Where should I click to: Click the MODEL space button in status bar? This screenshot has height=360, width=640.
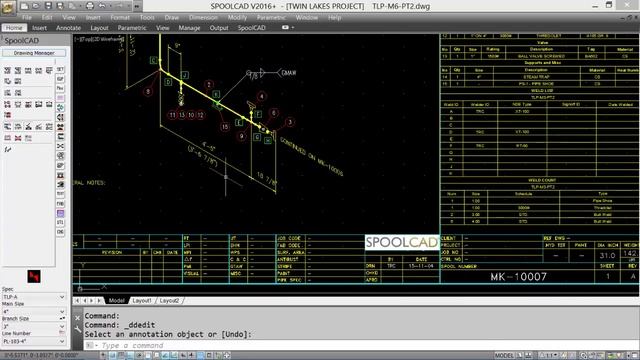pyautogui.click(x=504, y=356)
